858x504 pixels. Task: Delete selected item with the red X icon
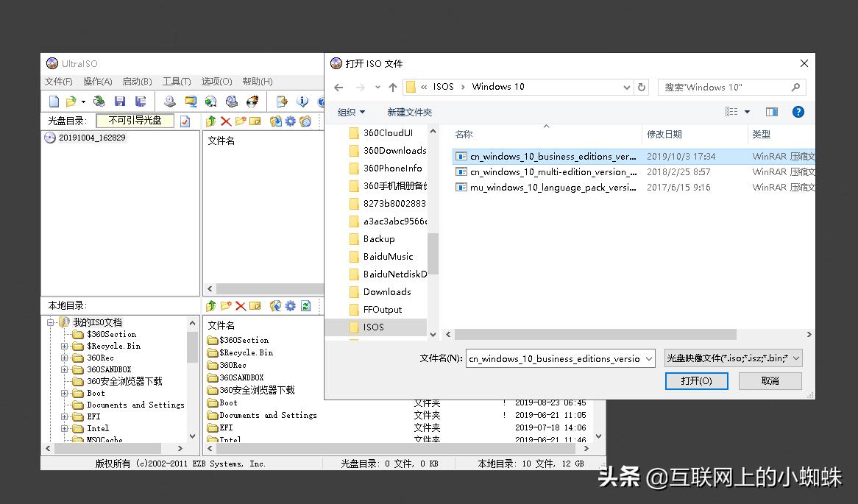(225, 121)
